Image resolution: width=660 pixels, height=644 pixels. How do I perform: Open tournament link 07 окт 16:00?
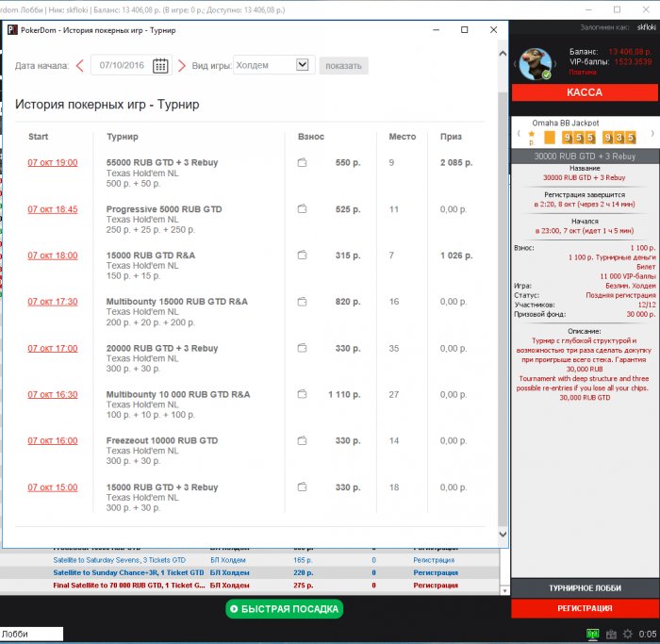pyautogui.click(x=53, y=440)
